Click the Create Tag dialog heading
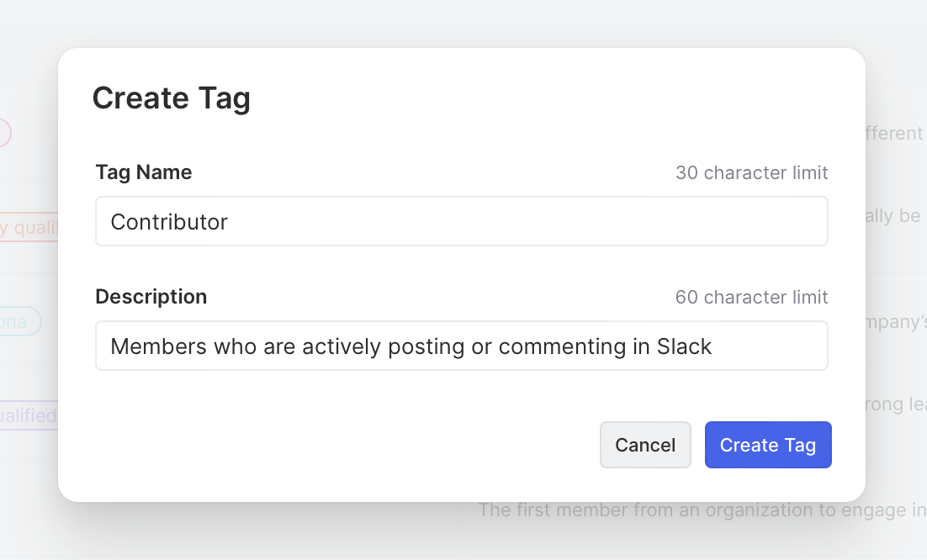The height and width of the screenshot is (560, 927). point(171,98)
